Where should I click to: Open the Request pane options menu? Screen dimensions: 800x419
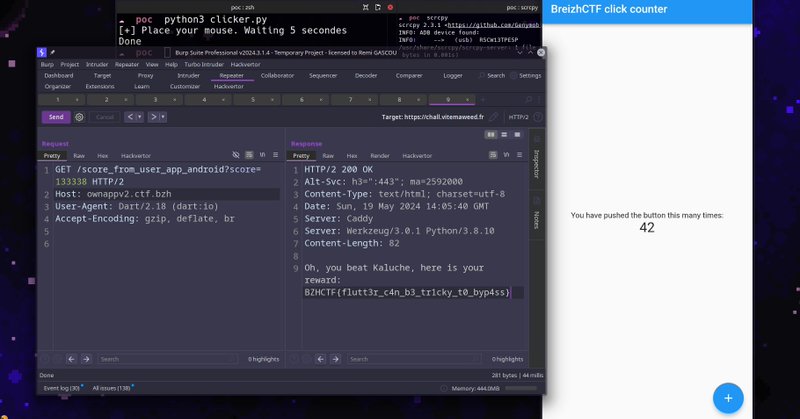click(x=276, y=155)
